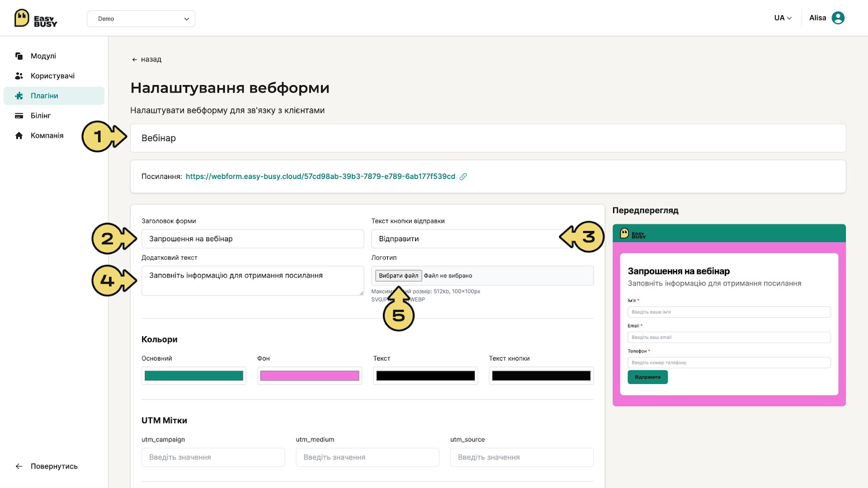Screen dimensions: 868x488
Task: Click the preview Відправити button
Action: pos(648,377)
